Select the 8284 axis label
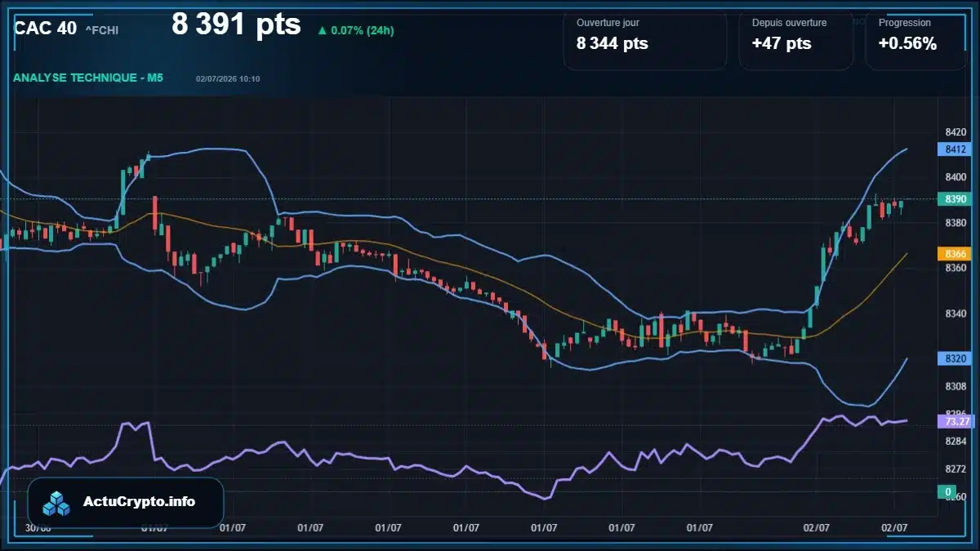The height and width of the screenshot is (551, 980). click(955, 441)
